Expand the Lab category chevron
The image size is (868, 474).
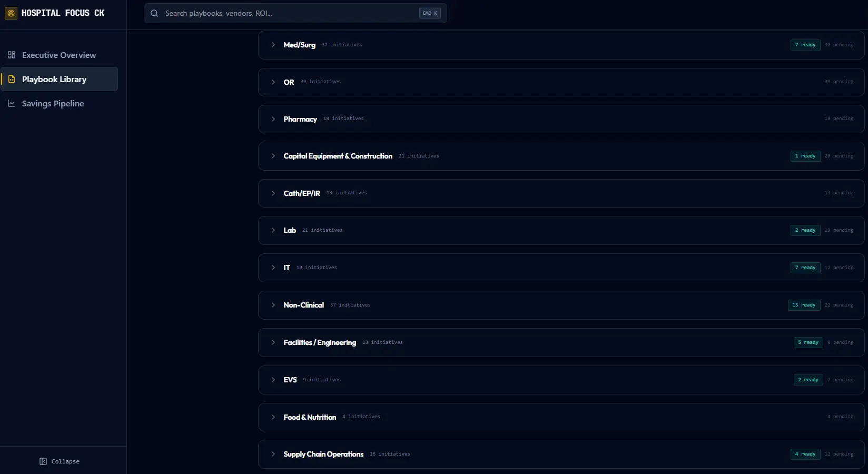273,230
